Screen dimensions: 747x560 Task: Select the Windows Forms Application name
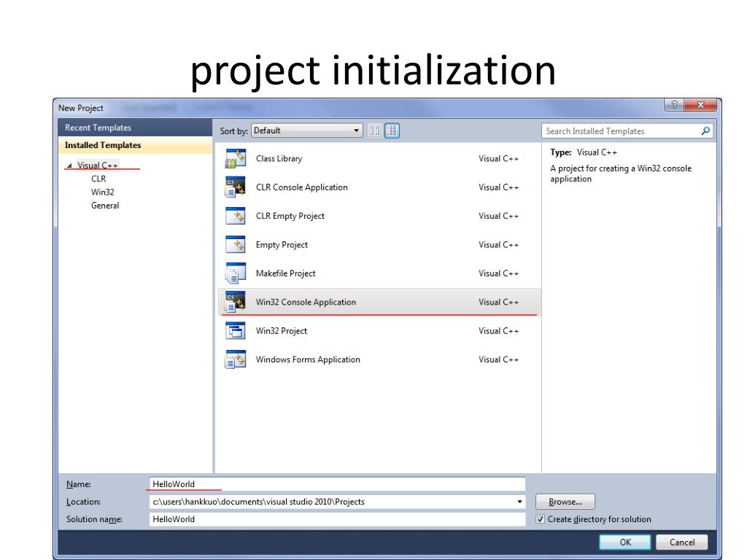pyautogui.click(x=309, y=359)
